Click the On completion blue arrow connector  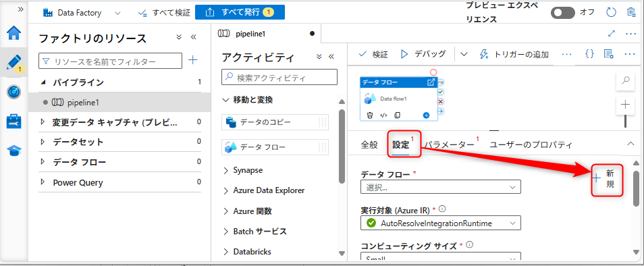pos(441,111)
